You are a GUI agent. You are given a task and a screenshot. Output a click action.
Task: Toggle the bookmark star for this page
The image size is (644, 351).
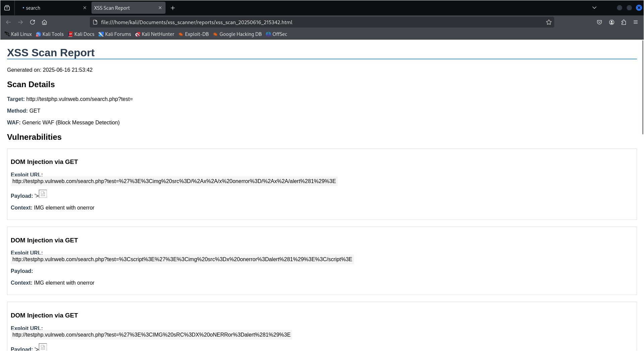(x=549, y=22)
